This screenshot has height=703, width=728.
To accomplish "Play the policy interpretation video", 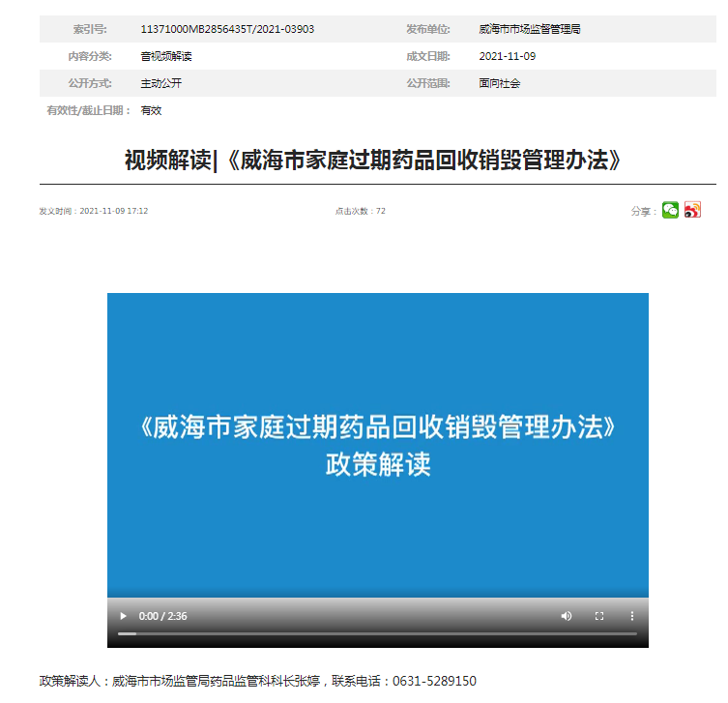I will click(x=123, y=616).
